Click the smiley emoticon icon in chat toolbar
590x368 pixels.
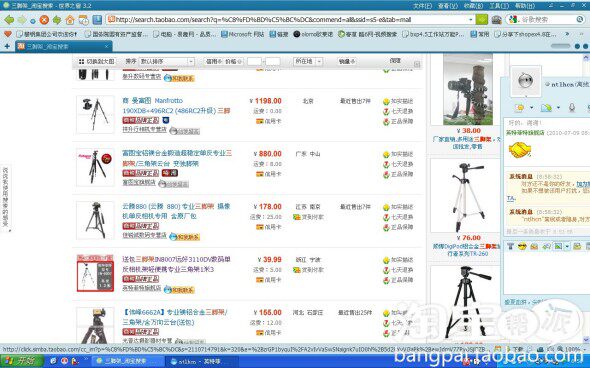tap(522, 246)
